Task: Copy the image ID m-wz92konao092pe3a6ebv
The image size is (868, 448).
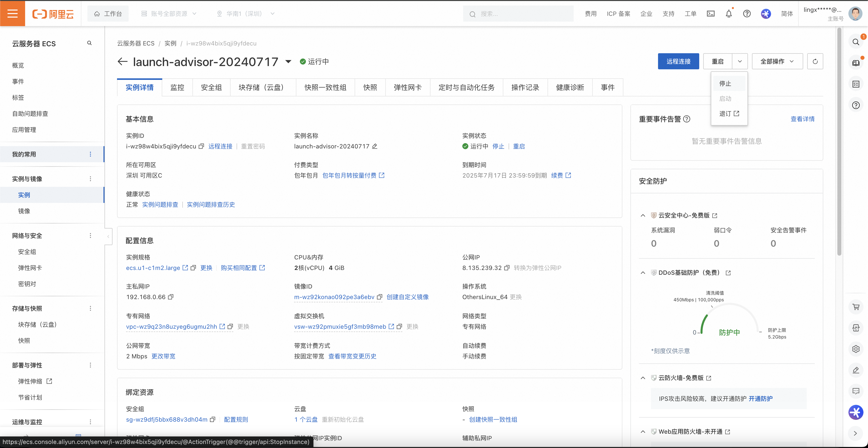Action: tap(379, 297)
